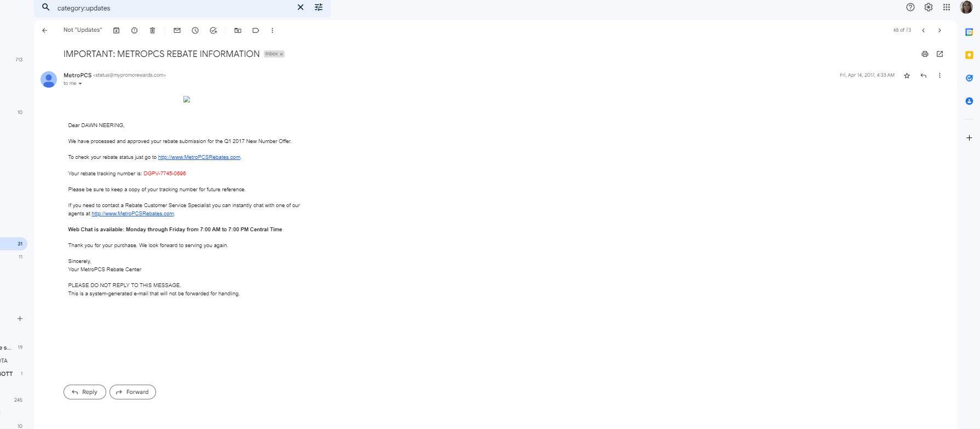This screenshot has width=980, height=429.
Task: Click the category:updates search field
Action: click(173, 8)
